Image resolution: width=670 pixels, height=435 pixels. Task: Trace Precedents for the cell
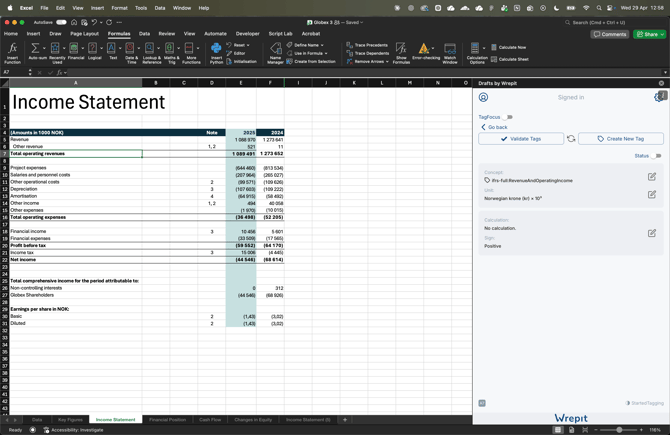(x=367, y=45)
